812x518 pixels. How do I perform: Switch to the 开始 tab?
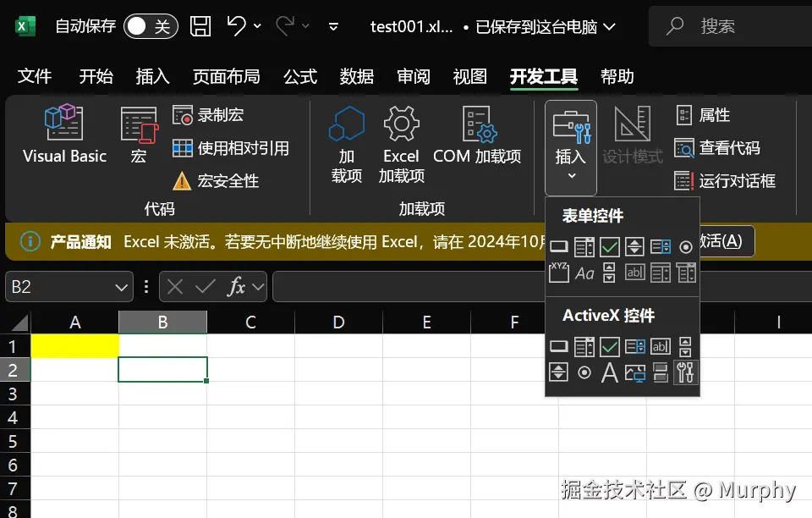(96, 76)
